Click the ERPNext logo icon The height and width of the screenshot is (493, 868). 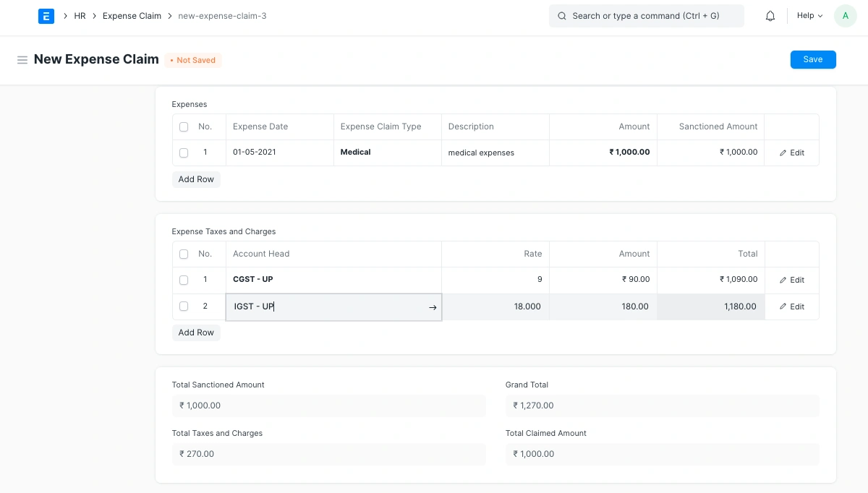(x=46, y=16)
